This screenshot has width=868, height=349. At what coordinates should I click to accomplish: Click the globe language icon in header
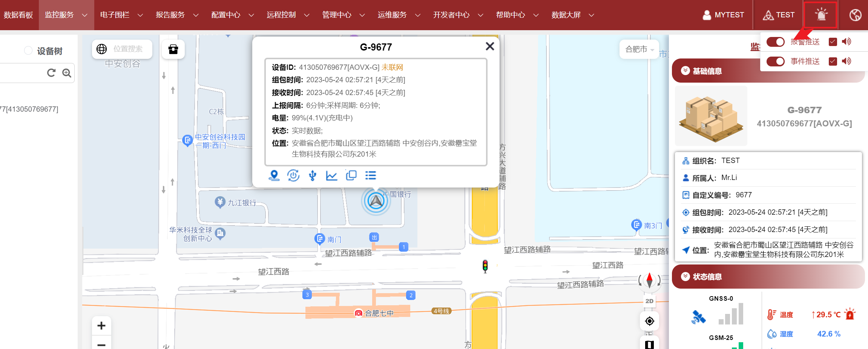pyautogui.click(x=855, y=15)
